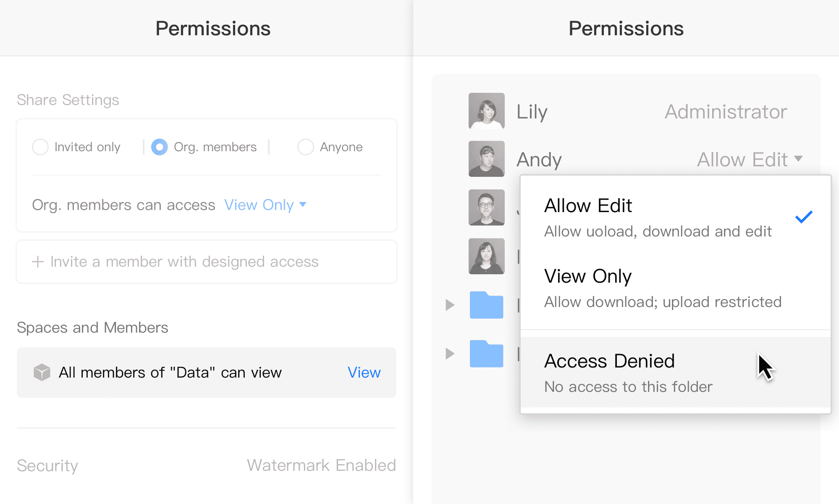839x504 pixels.
Task: Click the name Lily in the member list
Action: (532, 112)
